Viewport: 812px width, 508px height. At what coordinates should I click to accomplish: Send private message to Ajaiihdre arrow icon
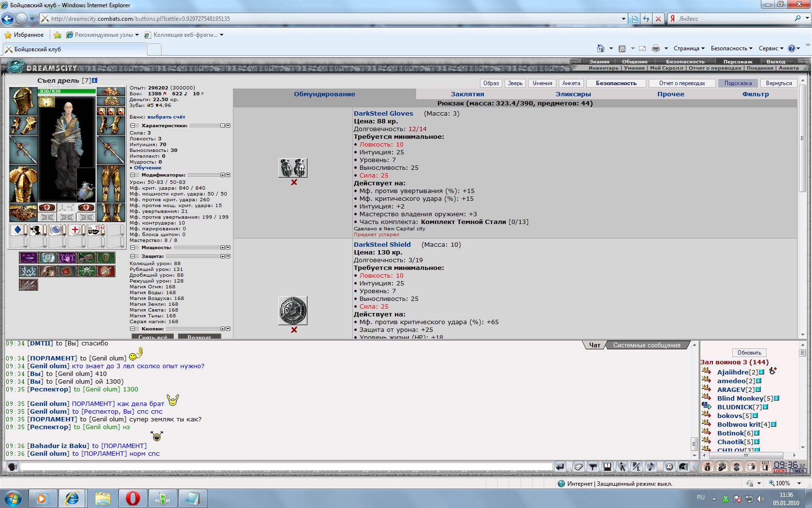(x=706, y=372)
